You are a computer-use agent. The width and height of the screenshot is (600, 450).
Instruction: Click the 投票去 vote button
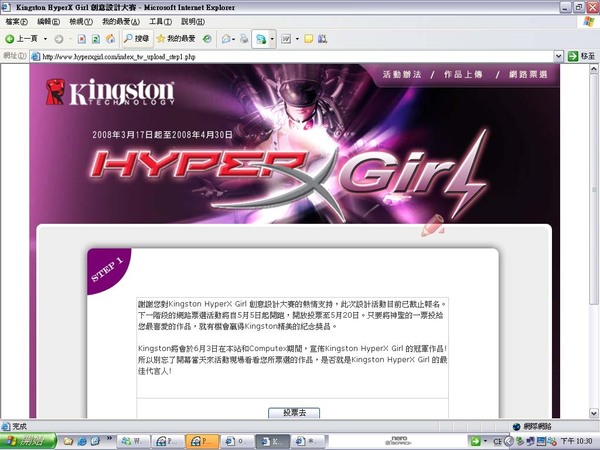(294, 412)
